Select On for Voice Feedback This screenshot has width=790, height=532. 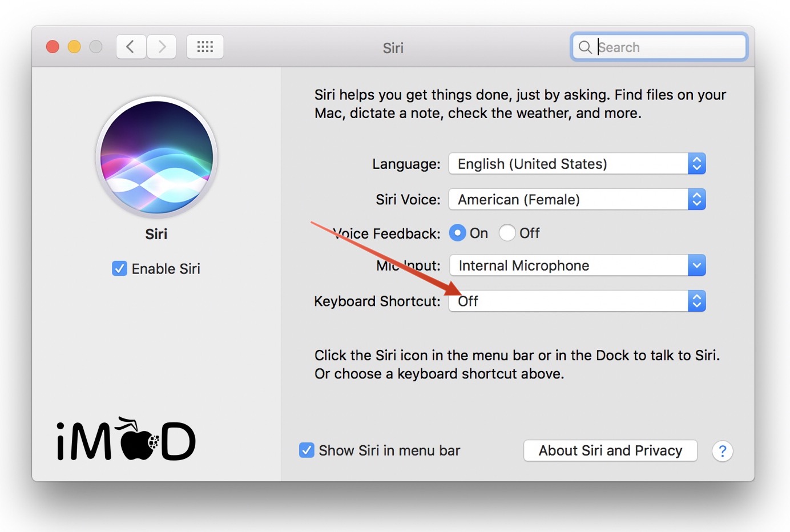click(457, 233)
